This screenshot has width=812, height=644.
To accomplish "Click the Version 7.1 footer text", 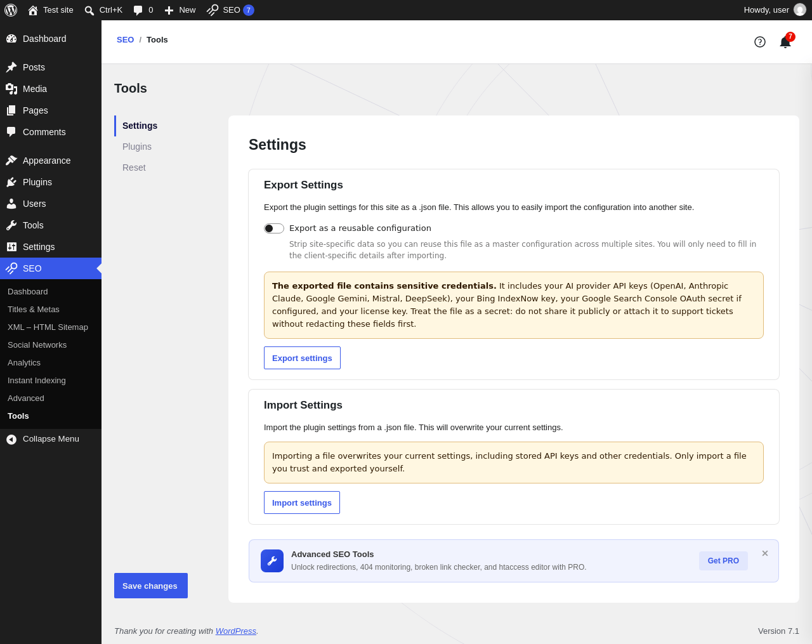I will point(778,631).
